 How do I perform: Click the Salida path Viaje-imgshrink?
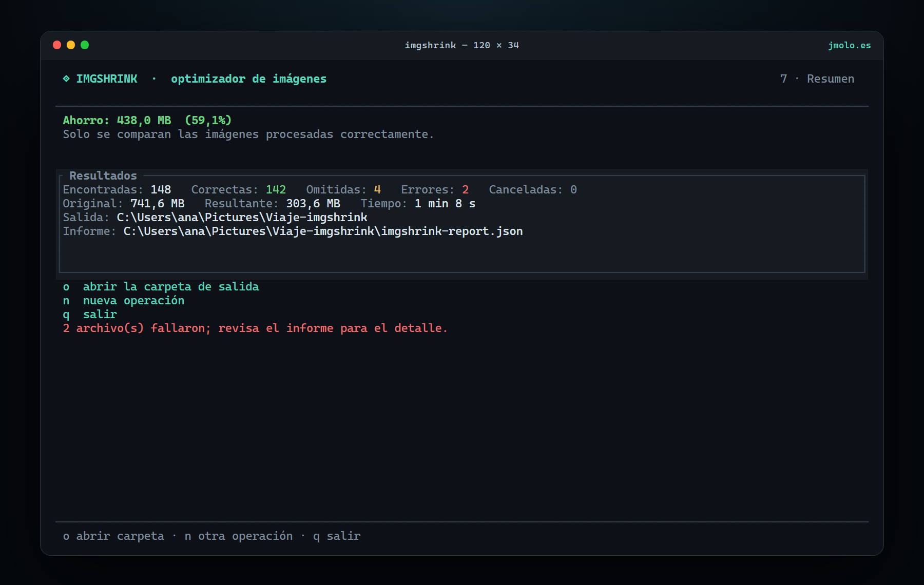coord(242,217)
